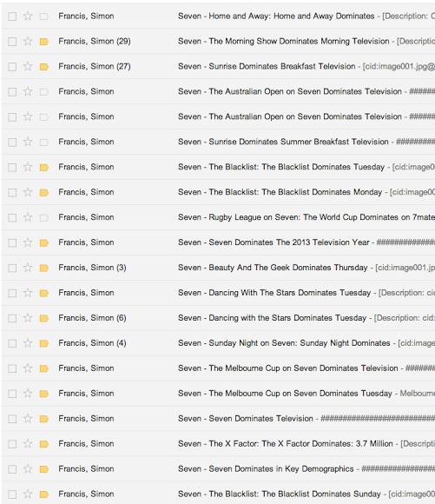This screenshot has height=504, width=435.
Task: Toggle importance marker on Melbourne Cup Dominates Tuesday email
Action: [x=43, y=394]
